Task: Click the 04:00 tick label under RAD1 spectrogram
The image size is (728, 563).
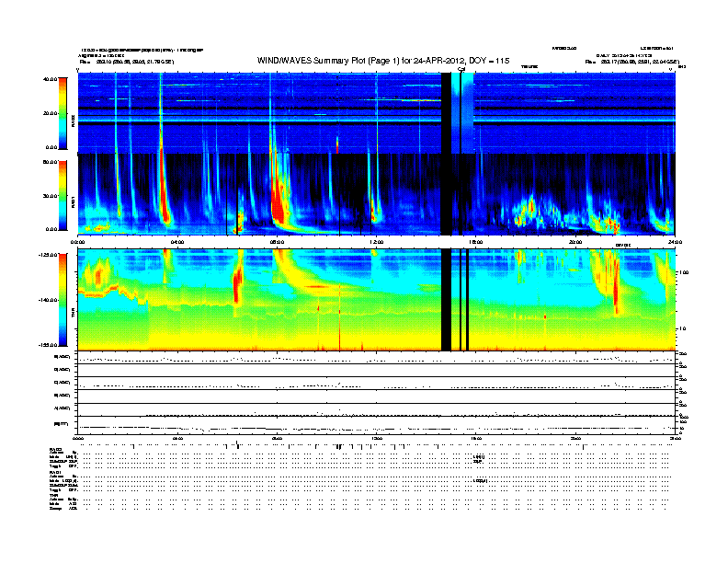Action: (x=177, y=242)
